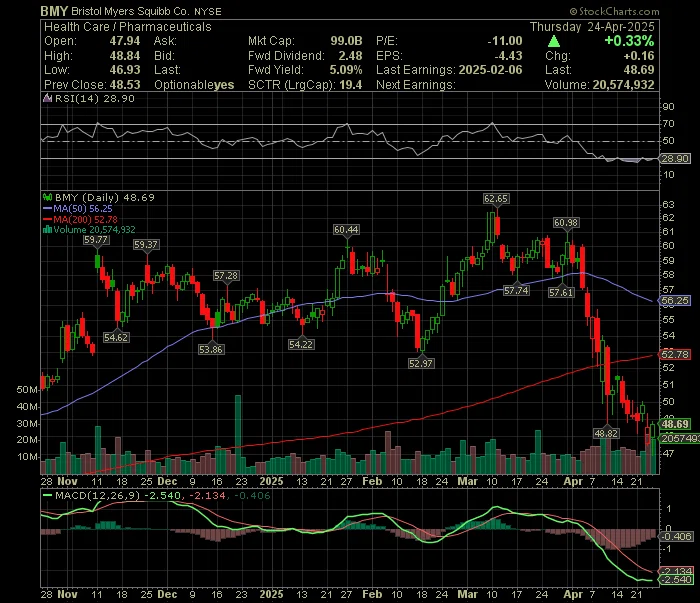Click the -0.406 MACD histogram axis tag

(675, 536)
